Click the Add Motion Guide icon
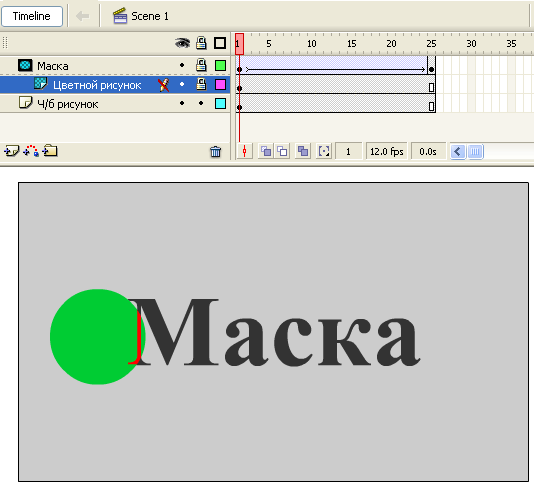 [x=31, y=151]
